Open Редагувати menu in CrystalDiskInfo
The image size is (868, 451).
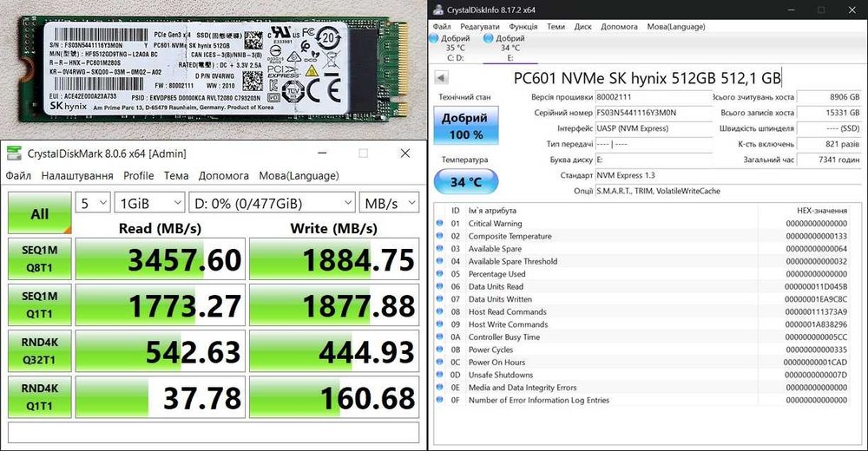pos(480,27)
